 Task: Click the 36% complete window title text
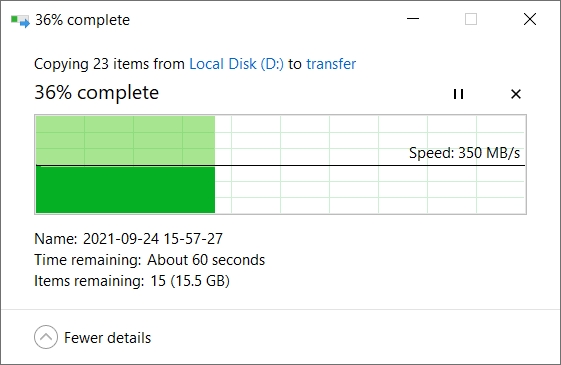click(82, 20)
